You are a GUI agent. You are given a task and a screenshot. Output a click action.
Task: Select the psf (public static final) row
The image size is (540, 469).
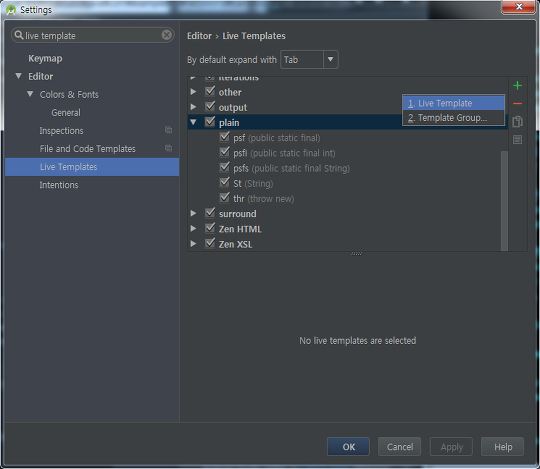(x=348, y=138)
